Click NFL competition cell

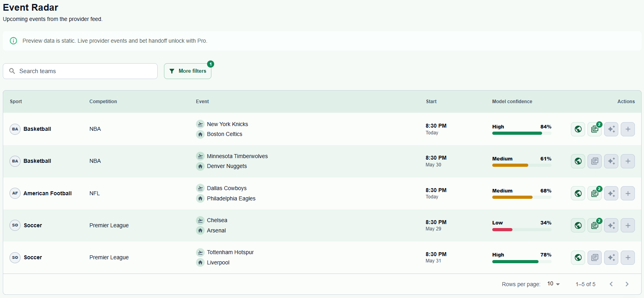pyautogui.click(x=94, y=193)
